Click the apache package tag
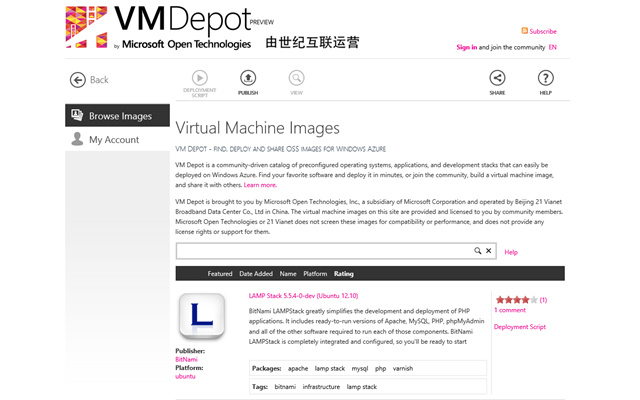Viewport: 640px width, 400px height. coord(298,369)
